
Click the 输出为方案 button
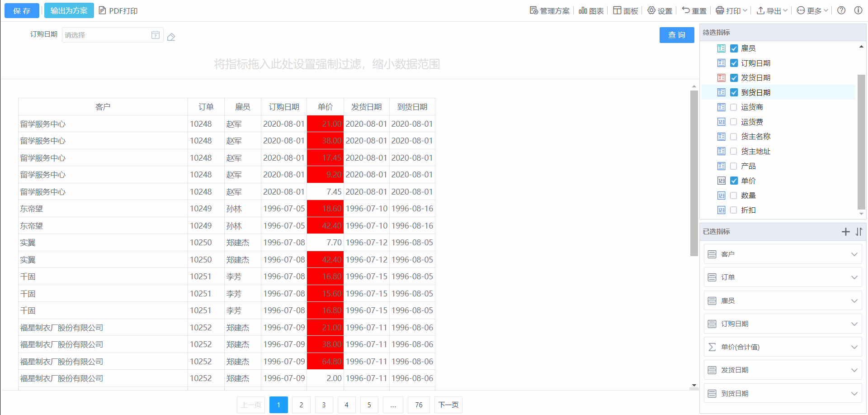(x=69, y=10)
